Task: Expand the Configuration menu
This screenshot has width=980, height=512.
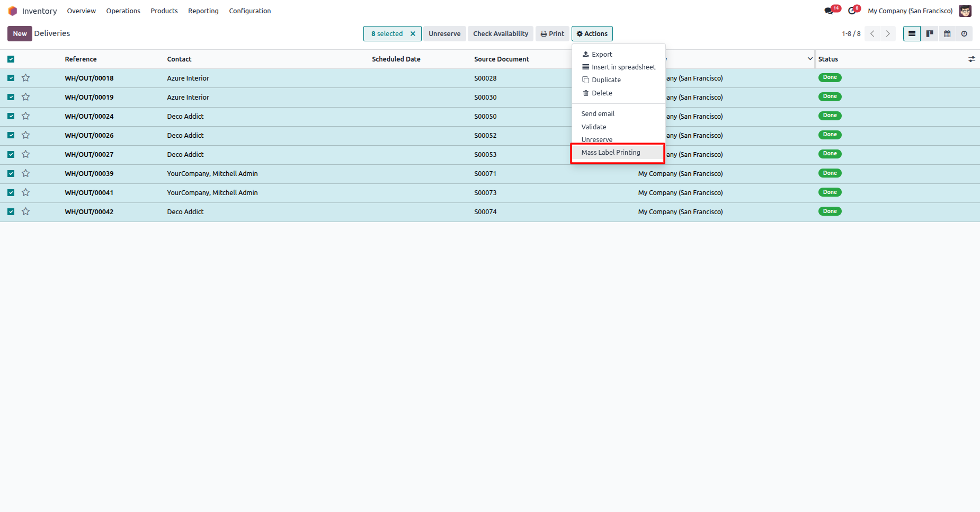Action: coord(250,11)
